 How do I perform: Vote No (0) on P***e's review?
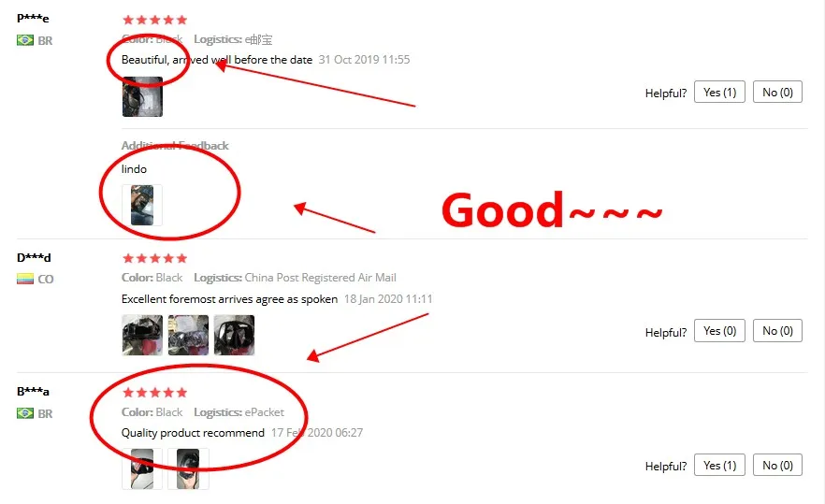(777, 92)
